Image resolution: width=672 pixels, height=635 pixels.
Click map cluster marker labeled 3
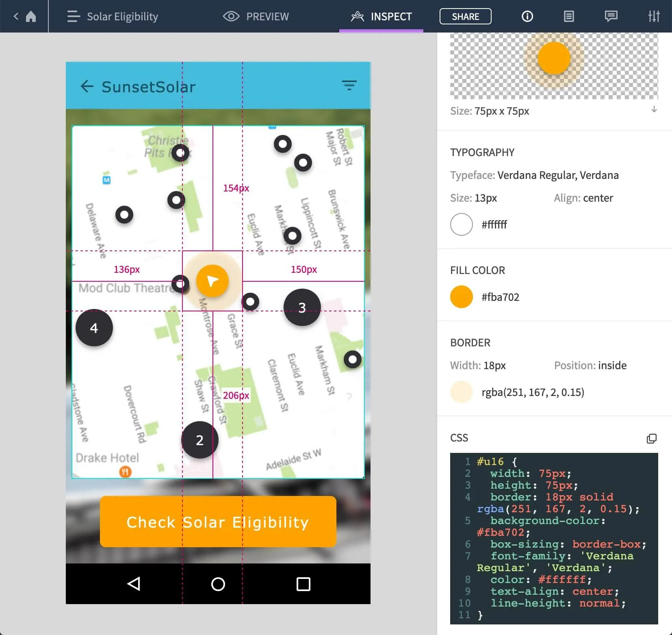pos(302,307)
